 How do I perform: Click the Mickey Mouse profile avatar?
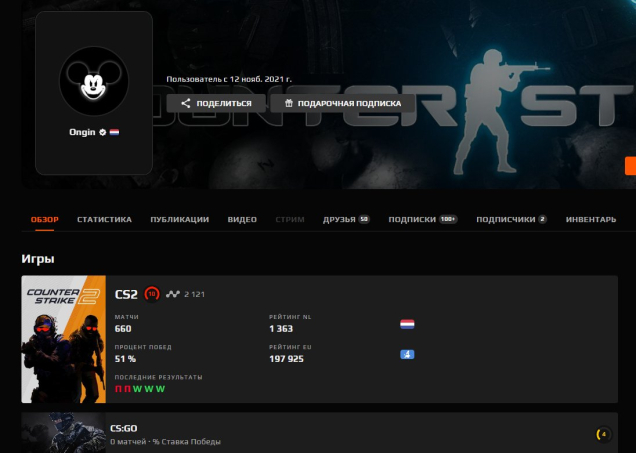[94, 81]
